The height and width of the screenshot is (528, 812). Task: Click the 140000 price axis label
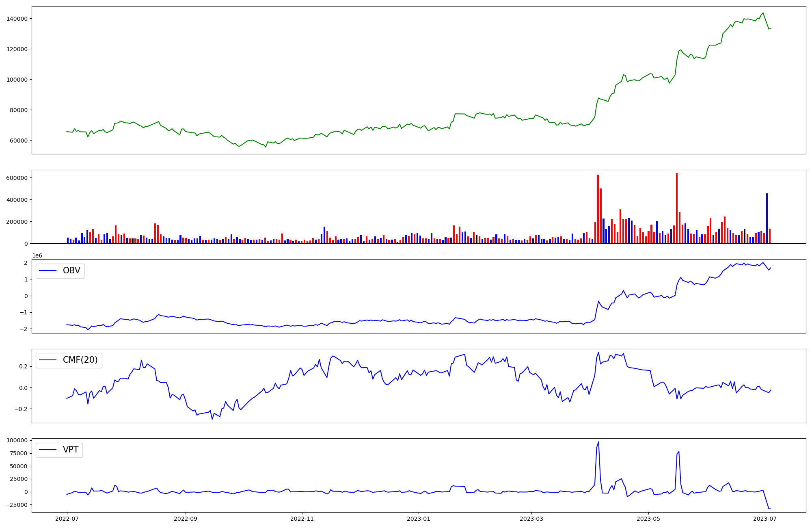(x=17, y=19)
